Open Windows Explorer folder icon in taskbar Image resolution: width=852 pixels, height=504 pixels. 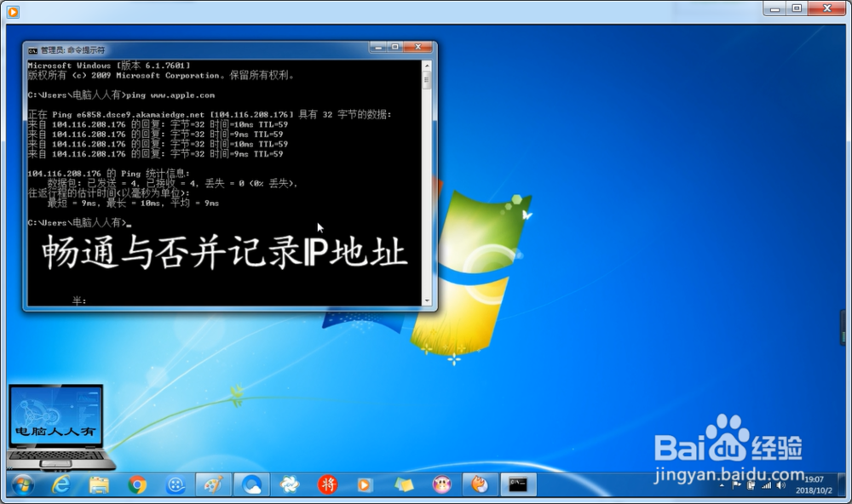point(99,485)
